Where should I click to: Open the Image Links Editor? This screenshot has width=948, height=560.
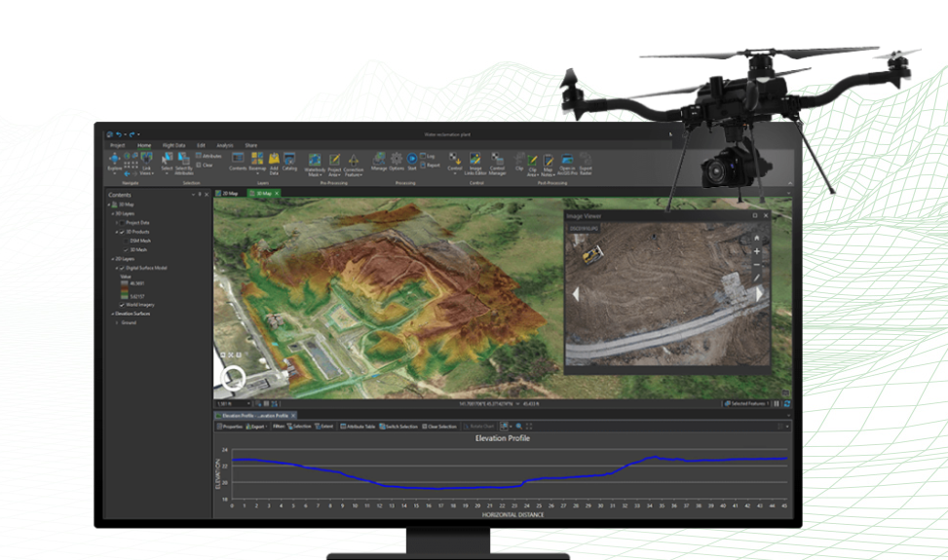[x=475, y=161]
